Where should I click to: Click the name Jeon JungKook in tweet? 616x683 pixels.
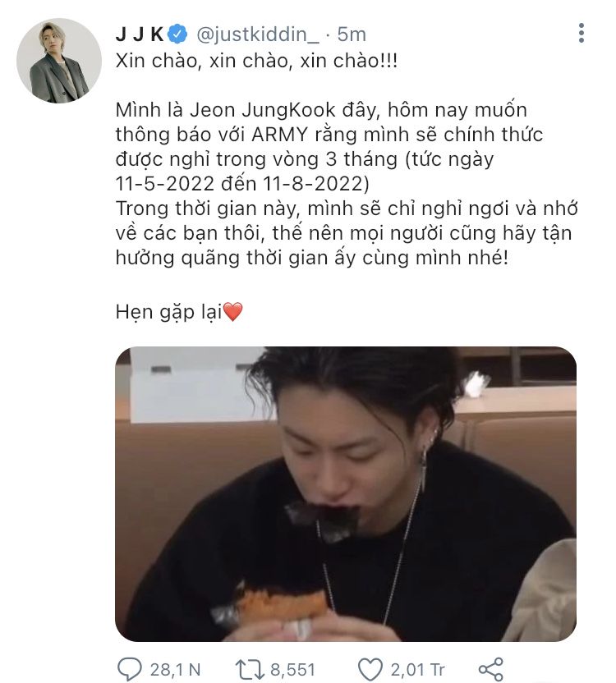tap(263, 110)
